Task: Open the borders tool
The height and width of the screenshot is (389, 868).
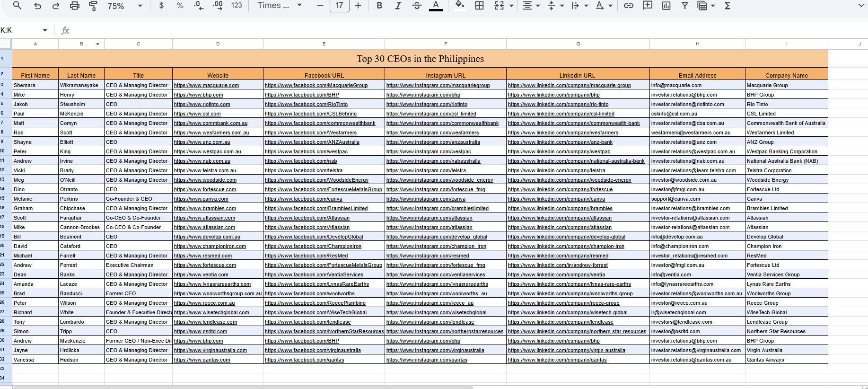Action: pyautogui.click(x=479, y=6)
